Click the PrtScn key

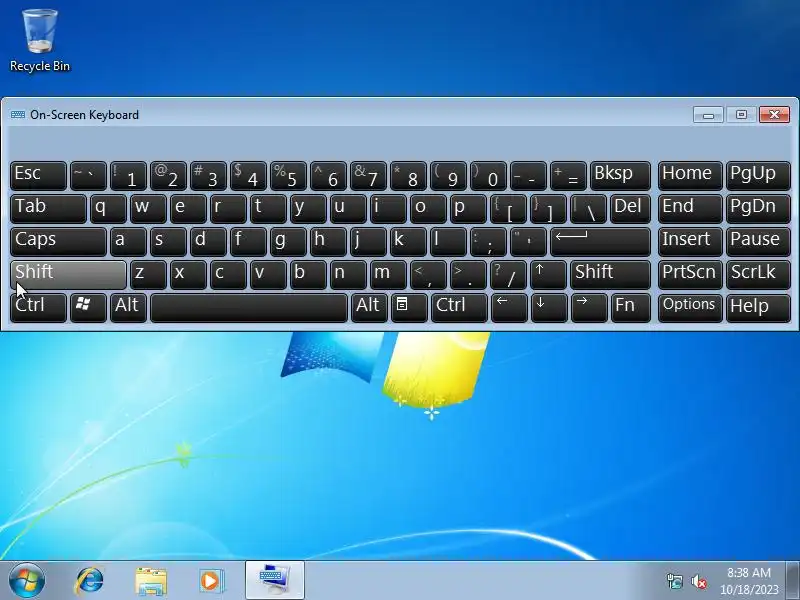pos(690,275)
